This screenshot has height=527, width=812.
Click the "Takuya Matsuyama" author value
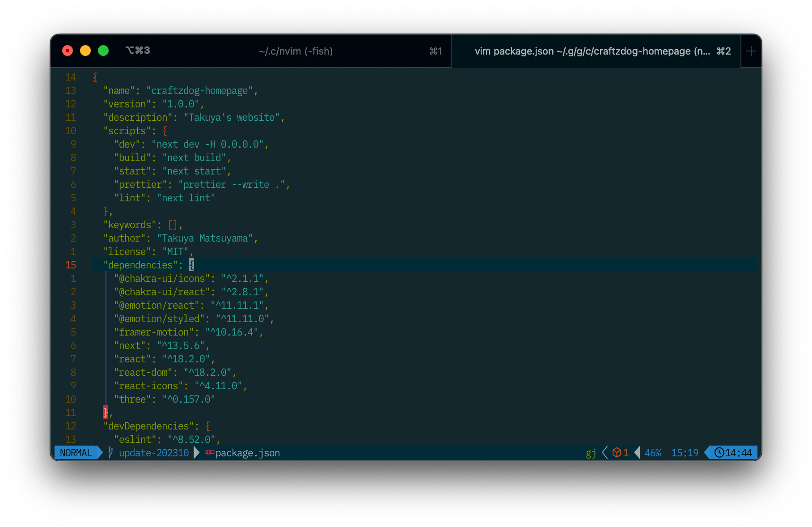coord(205,238)
